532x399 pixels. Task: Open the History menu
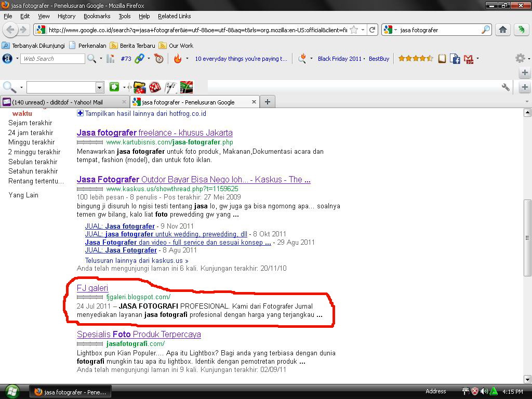click(66, 16)
